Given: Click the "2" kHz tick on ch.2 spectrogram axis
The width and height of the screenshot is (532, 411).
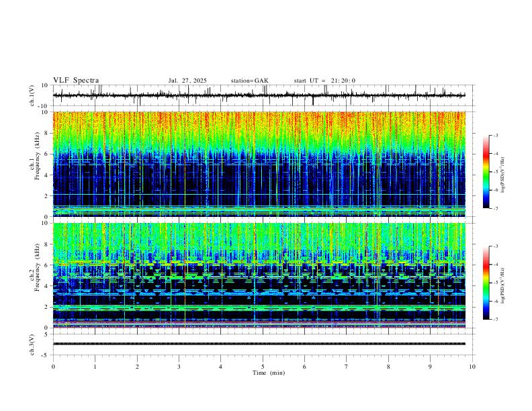Looking at the screenshot, I should coord(47,307).
